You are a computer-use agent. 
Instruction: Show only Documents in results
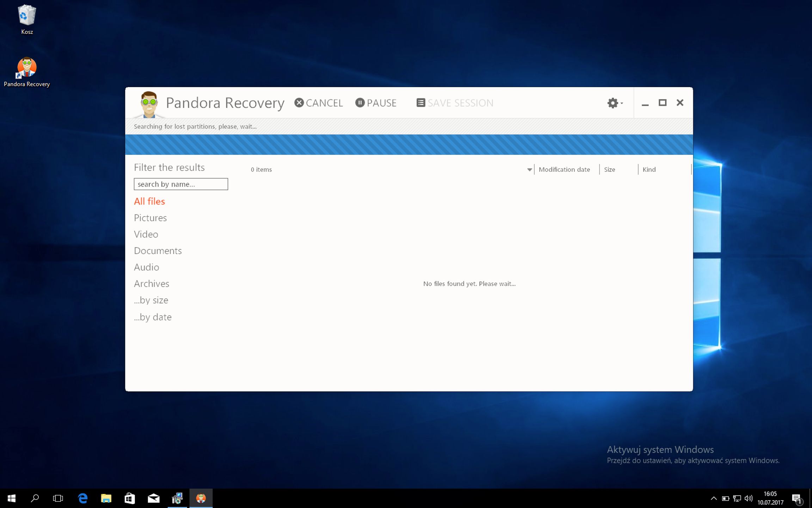pyautogui.click(x=158, y=251)
